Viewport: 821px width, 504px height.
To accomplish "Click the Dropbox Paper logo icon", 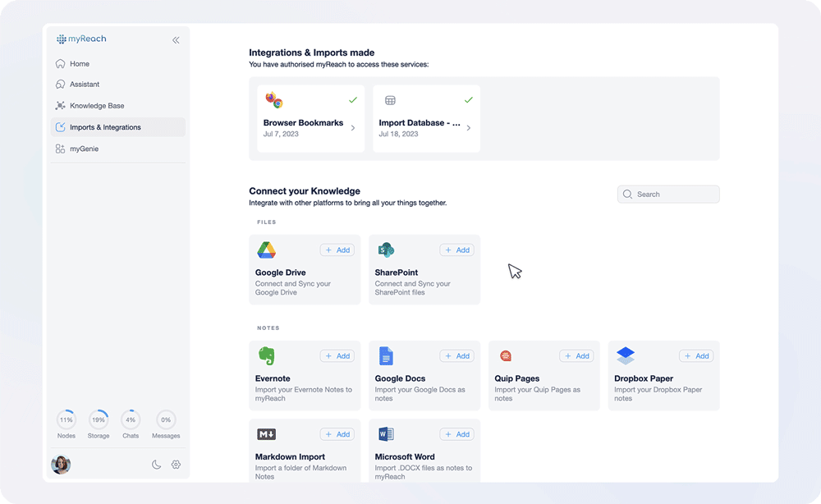I will (626, 356).
